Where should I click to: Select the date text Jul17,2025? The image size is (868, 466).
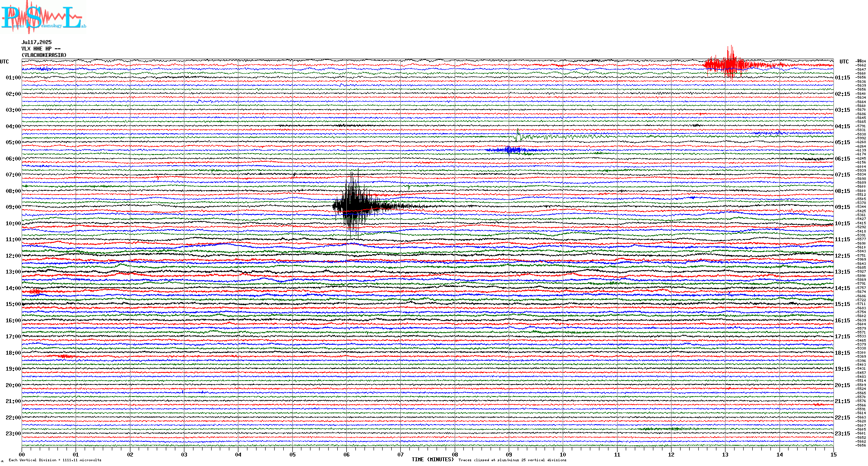pos(37,42)
